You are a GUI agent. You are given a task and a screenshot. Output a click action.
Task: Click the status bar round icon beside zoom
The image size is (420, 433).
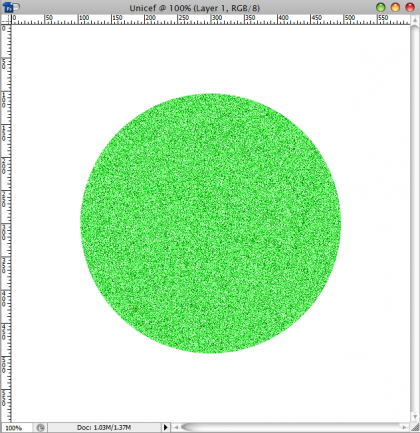(40, 428)
